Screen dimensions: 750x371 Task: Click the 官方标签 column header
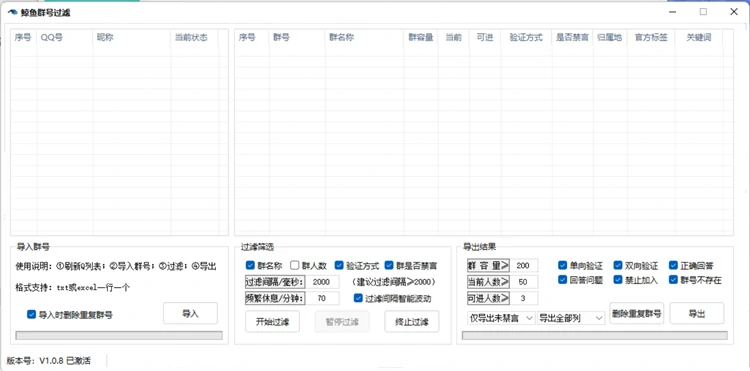point(651,37)
